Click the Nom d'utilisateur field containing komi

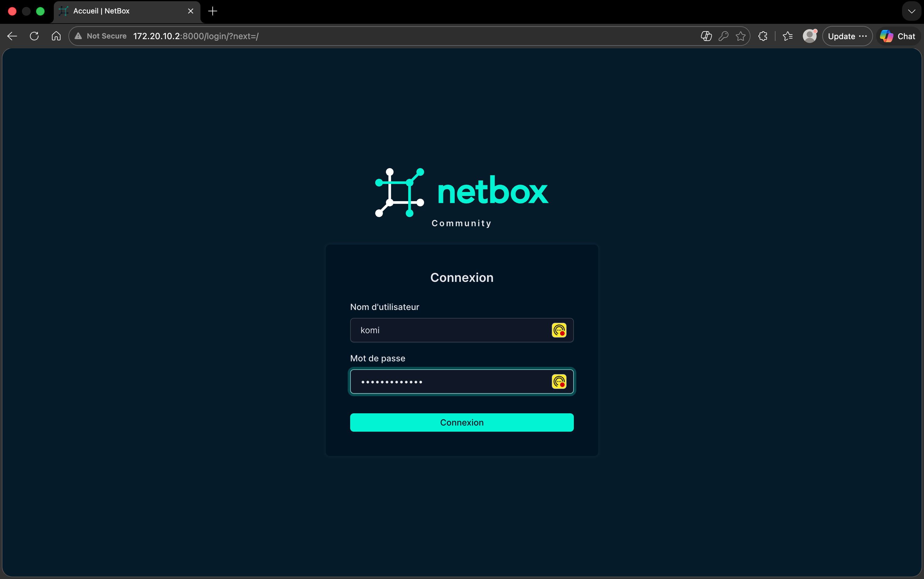pos(462,330)
